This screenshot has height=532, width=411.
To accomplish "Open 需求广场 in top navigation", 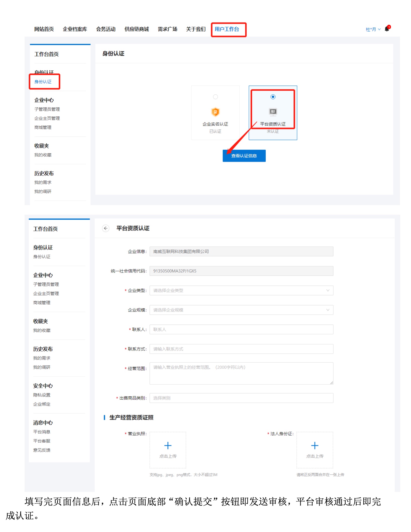I will [167, 29].
